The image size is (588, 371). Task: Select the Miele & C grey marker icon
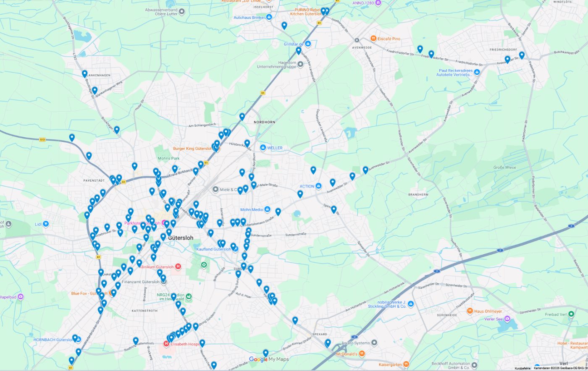click(x=215, y=190)
